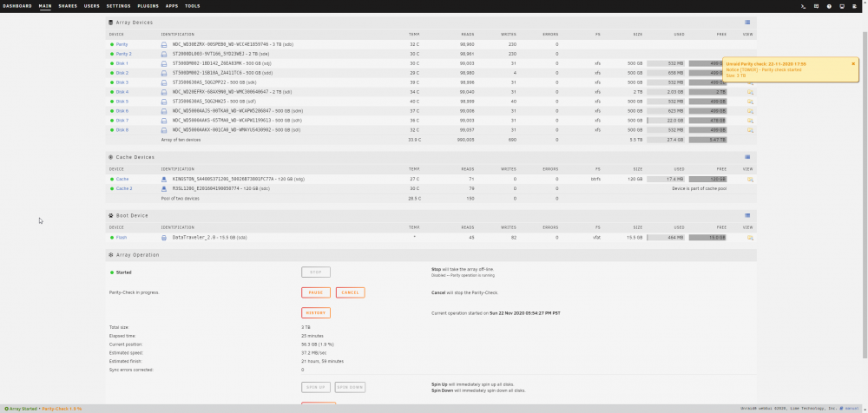The image size is (868, 413).
Task: Click the drive icon in Disk 1 row
Action: 164,63
